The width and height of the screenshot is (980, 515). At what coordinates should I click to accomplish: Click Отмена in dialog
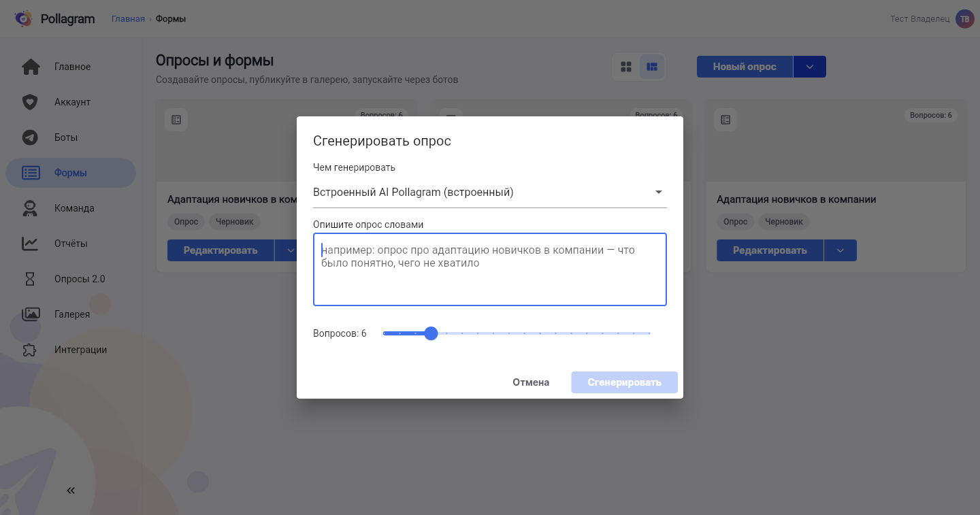(531, 382)
